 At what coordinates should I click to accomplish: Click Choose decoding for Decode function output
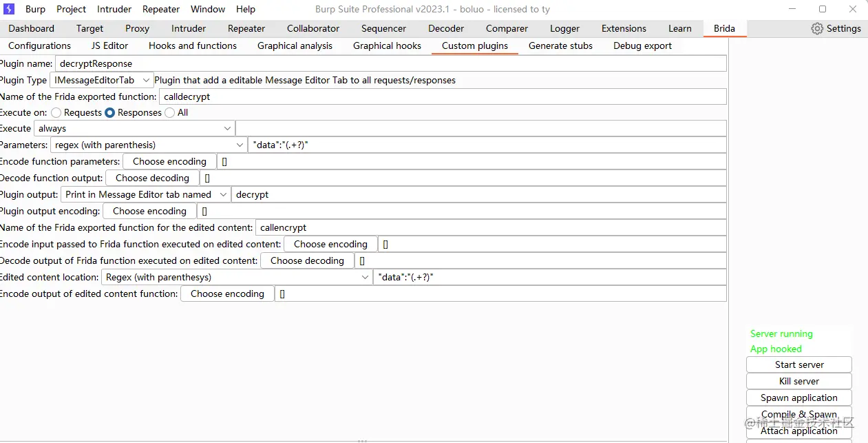(152, 178)
